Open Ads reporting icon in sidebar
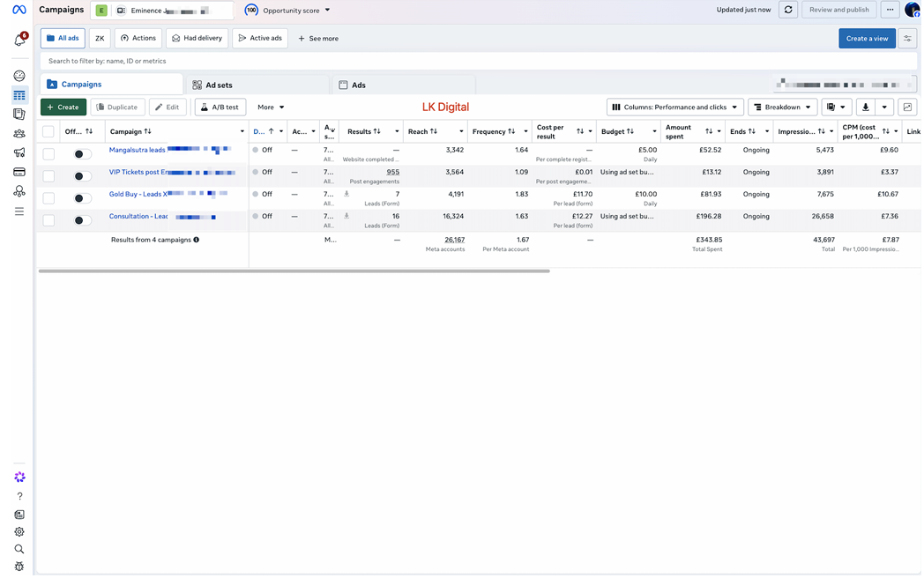 coord(19,115)
